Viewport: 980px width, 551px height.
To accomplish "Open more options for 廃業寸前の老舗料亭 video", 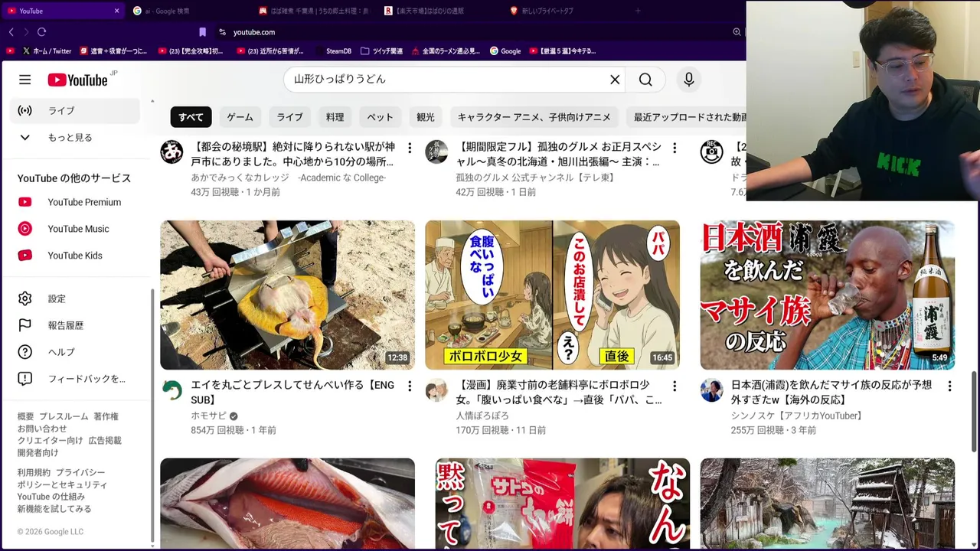I will pos(675,386).
